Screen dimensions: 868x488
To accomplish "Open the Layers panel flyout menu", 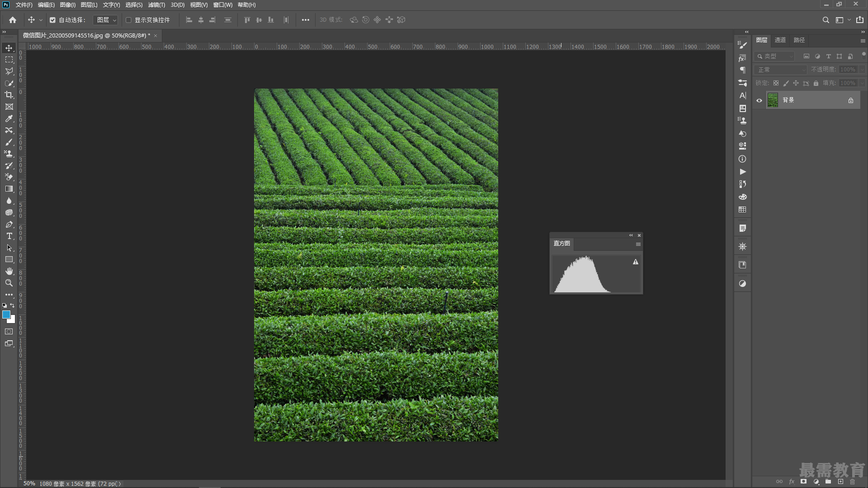I will (863, 41).
